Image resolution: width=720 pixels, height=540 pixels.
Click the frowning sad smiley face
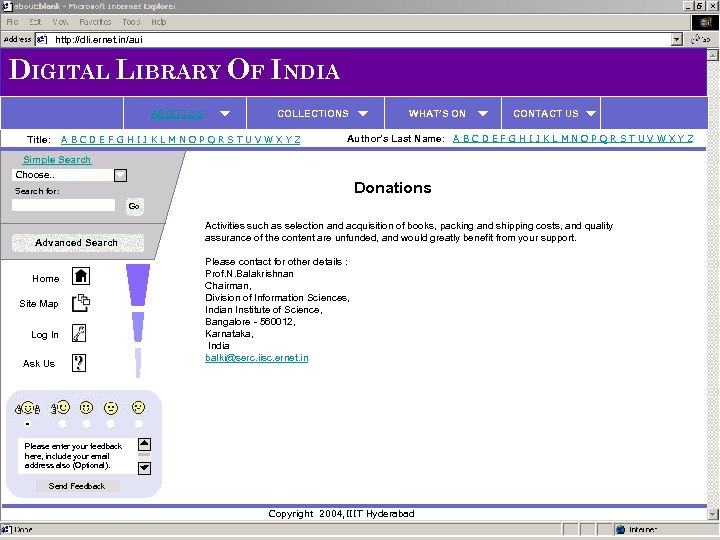pyautogui.click(x=138, y=407)
